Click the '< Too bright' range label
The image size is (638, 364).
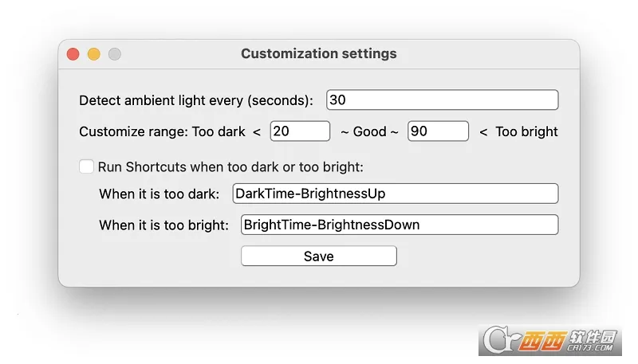tap(518, 132)
